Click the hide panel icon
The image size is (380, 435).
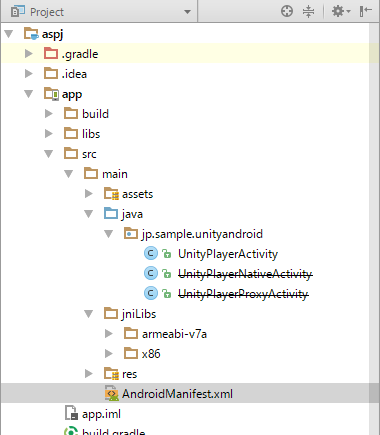pos(365,11)
